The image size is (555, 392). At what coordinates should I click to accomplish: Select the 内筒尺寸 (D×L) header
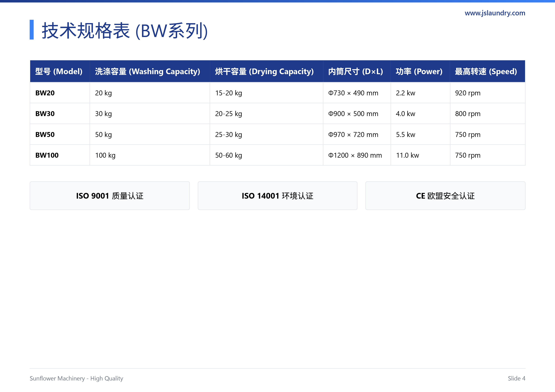point(357,71)
